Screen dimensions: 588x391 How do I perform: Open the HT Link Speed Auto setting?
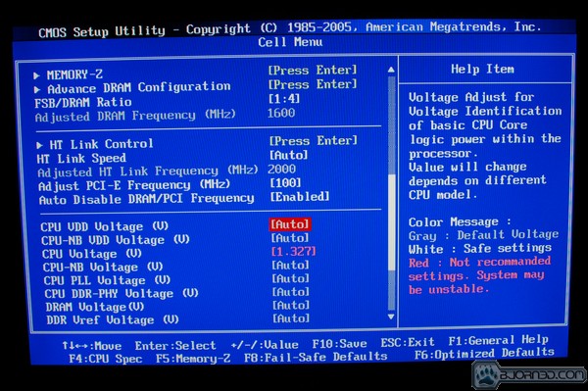pos(289,155)
